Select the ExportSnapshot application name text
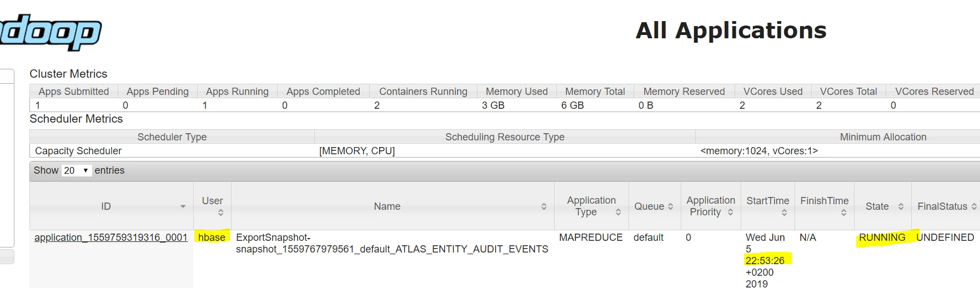Image resolution: width=980 pixels, height=288 pixels. pos(392,244)
